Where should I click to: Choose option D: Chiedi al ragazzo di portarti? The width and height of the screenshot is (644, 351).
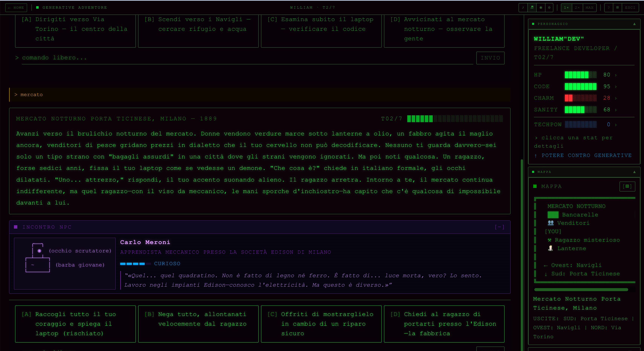[444, 324]
